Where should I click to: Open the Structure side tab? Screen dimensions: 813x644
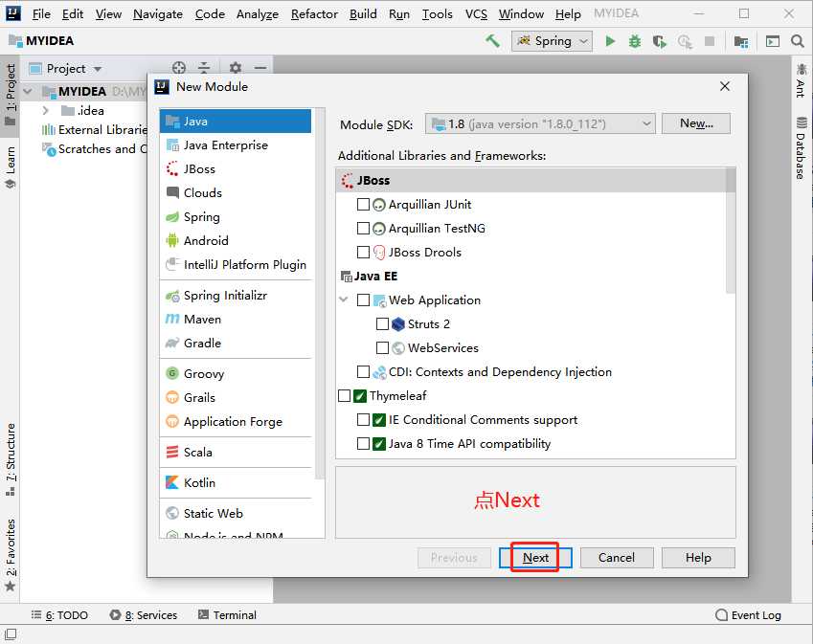coord(11,459)
